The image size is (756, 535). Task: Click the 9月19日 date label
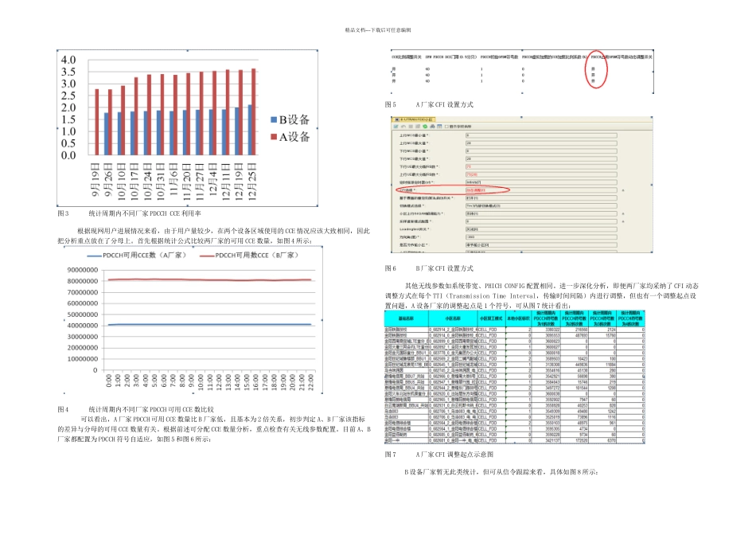[x=95, y=180]
